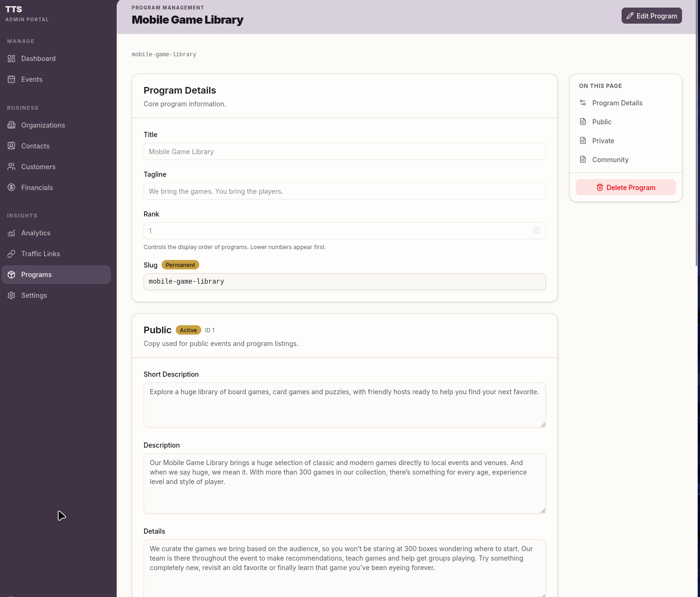Click the trash icon on Delete Program
This screenshot has height=597, width=700.
[x=600, y=188]
